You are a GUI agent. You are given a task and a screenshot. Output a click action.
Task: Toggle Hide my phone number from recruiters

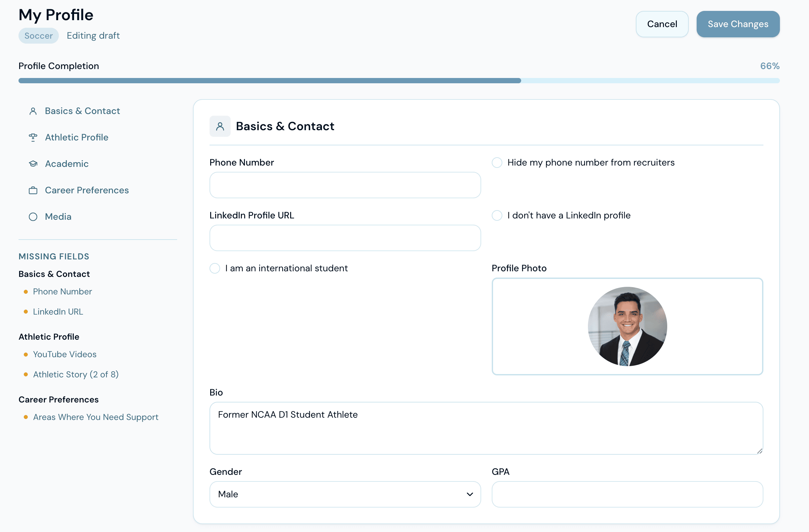497,163
